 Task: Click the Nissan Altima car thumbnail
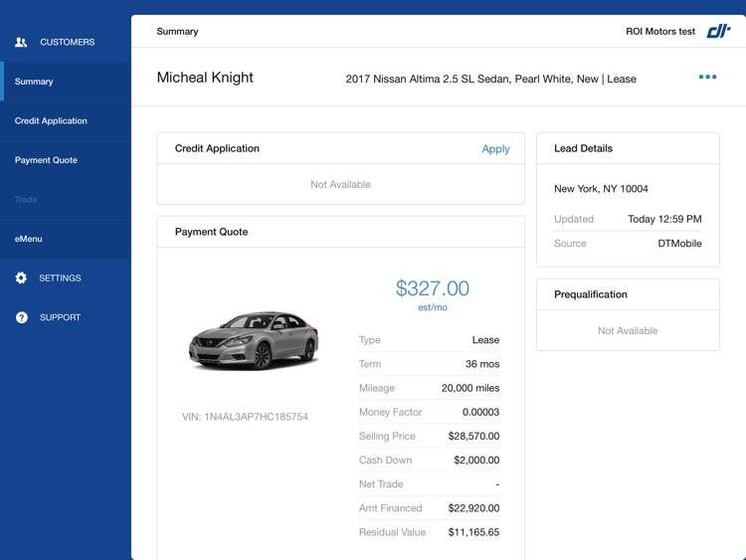point(254,340)
